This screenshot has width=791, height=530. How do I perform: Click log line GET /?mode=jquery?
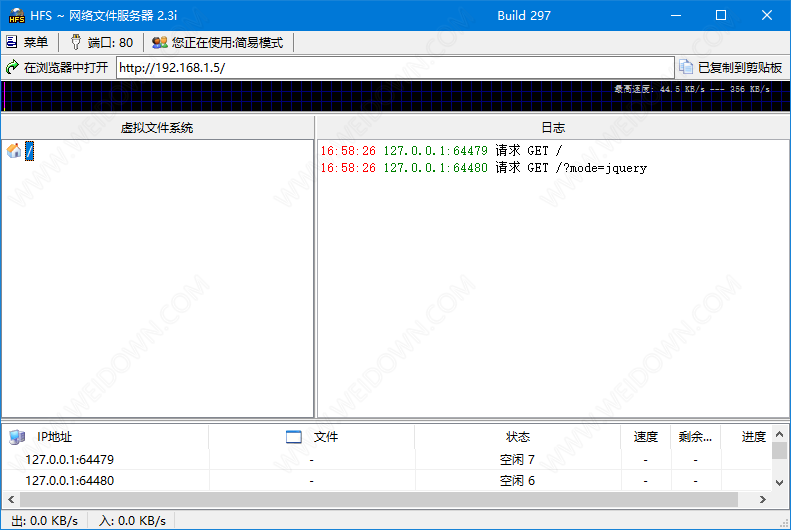coord(484,167)
